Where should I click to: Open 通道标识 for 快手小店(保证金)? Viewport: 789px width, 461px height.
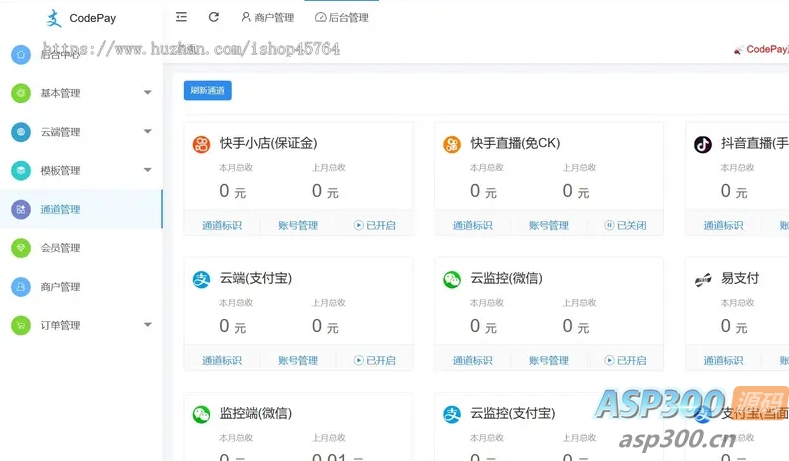(222, 225)
